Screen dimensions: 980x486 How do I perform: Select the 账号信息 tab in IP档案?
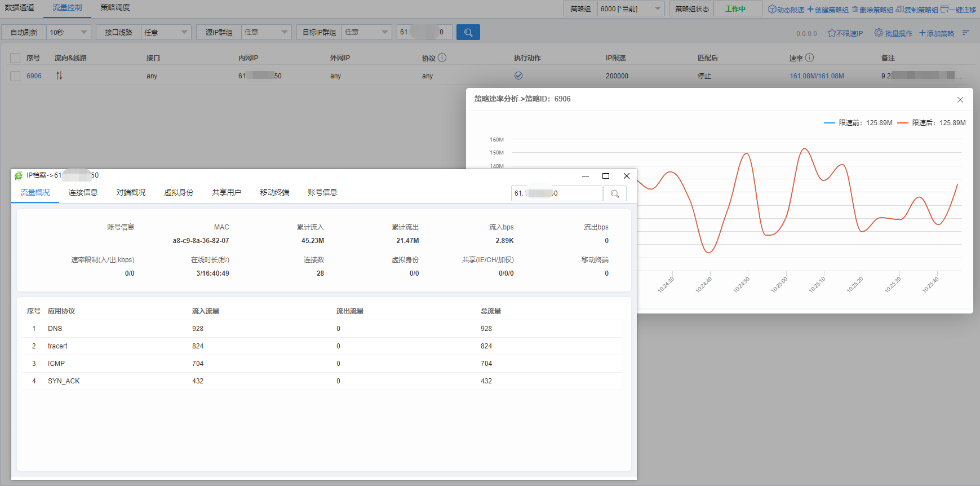pos(322,192)
